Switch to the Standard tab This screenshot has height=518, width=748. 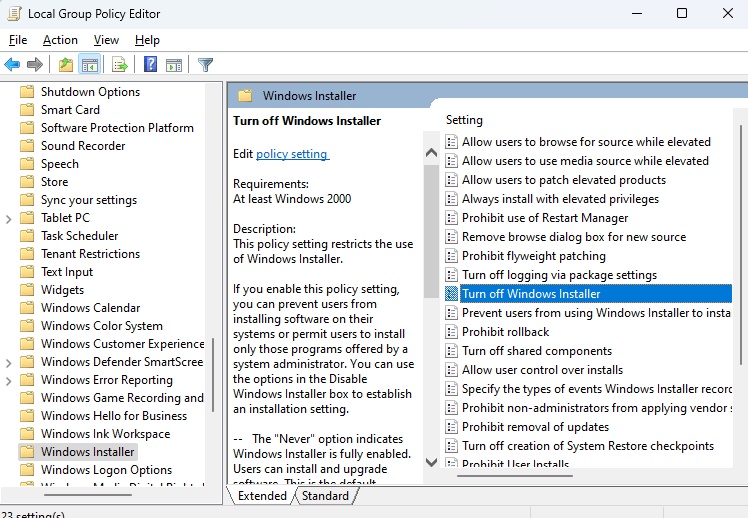(x=325, y=496)
